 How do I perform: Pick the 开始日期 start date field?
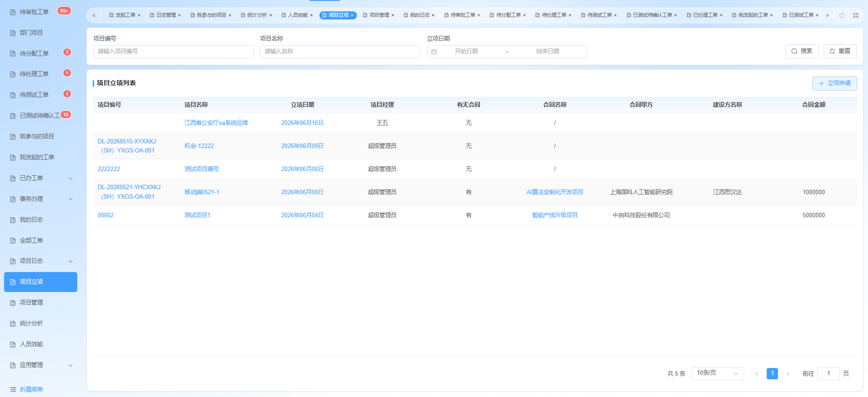(466, 52)
